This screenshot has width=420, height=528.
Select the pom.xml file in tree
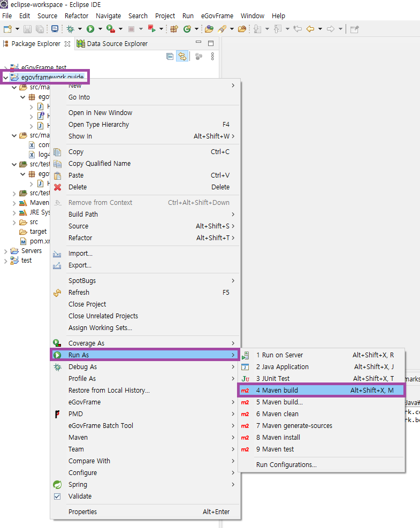pyautogui.click(x=40, y=241)
